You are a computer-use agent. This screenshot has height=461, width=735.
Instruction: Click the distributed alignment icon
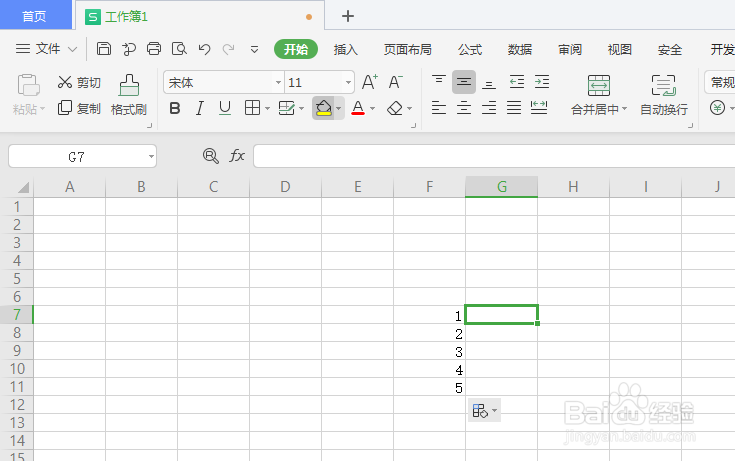pyautogui.click(x=539, y=108)
